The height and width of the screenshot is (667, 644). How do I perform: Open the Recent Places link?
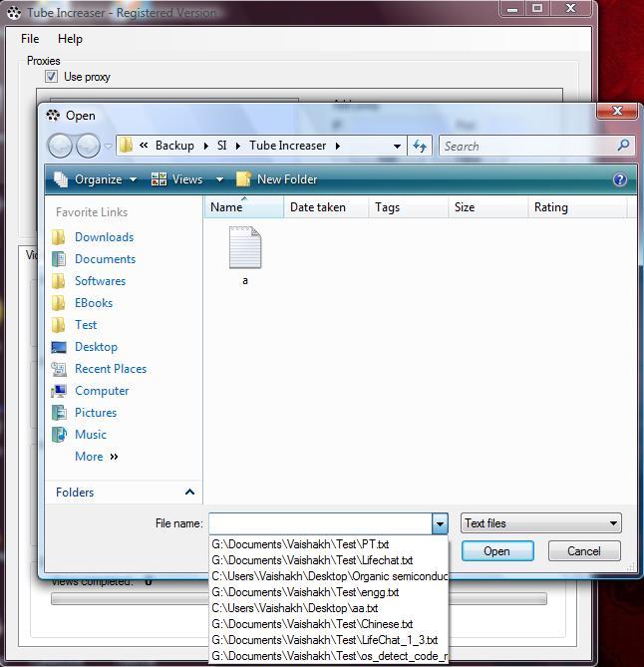click(x=111, y=369)
